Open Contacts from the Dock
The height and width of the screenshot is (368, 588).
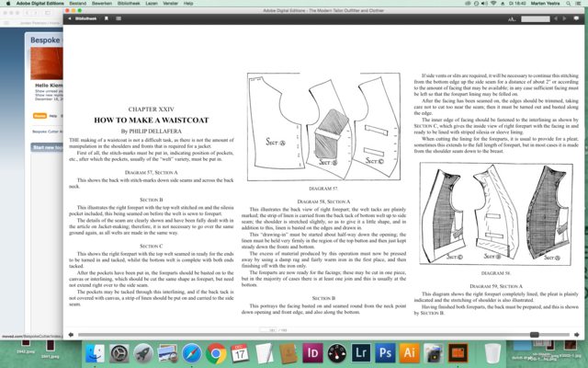tap(288, 353)
